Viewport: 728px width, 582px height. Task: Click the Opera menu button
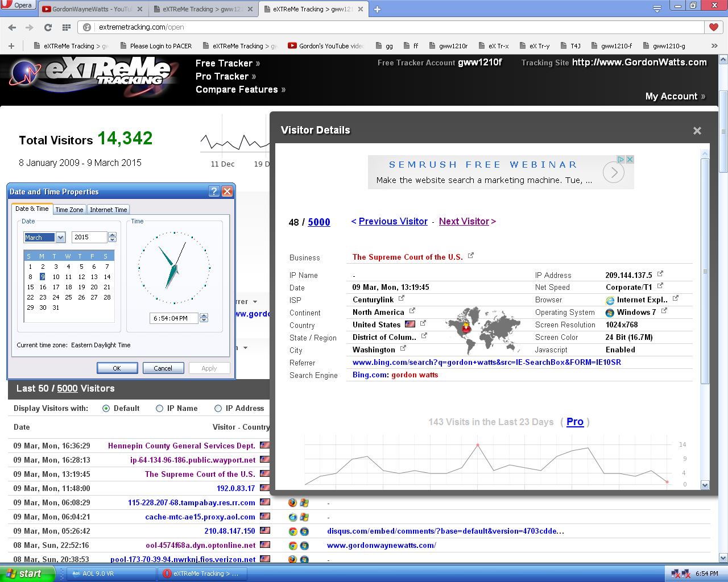tap(18, 5)
